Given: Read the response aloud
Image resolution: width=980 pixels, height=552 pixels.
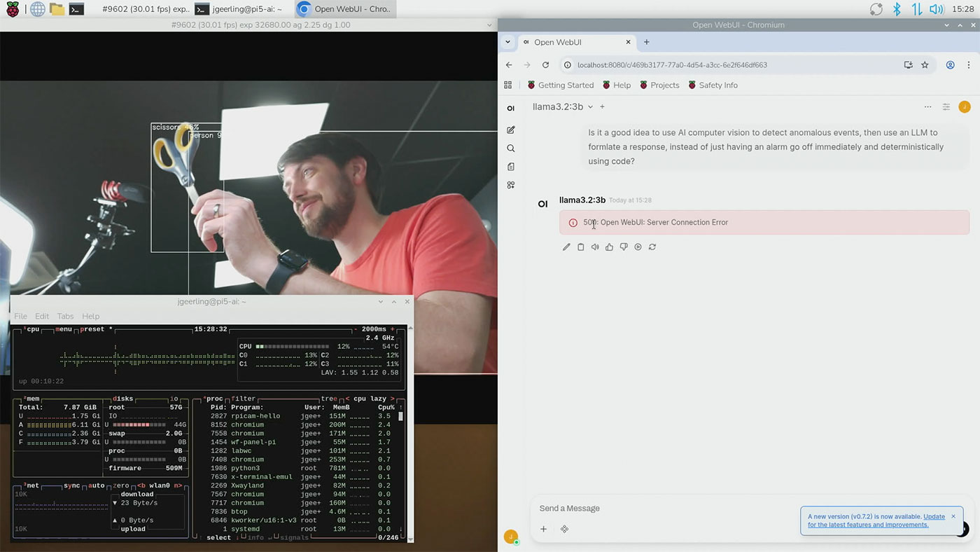Looking at the screenshot, I should tap(595, 247).
